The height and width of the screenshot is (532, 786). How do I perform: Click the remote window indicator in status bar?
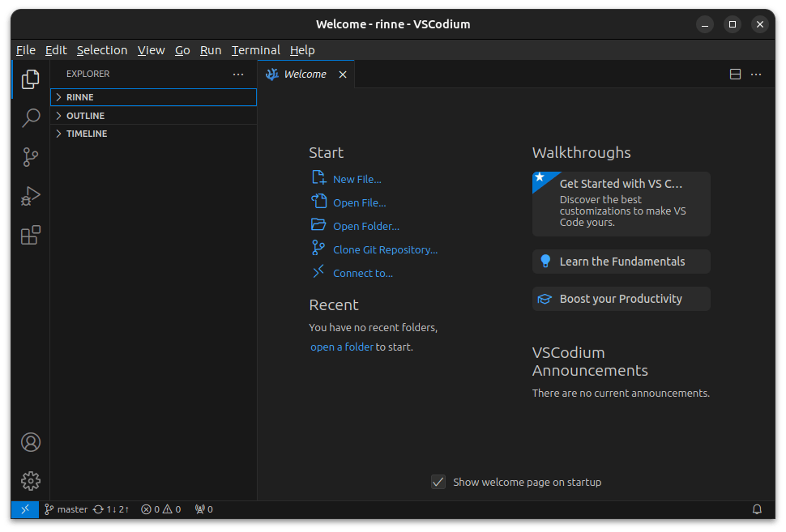[25, 509]
